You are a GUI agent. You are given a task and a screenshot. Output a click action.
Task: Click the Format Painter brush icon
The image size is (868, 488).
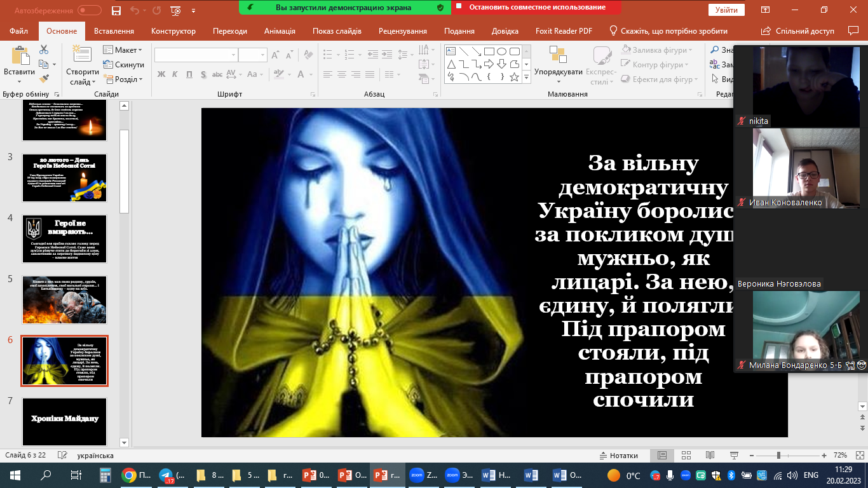[x=44, y=79]
